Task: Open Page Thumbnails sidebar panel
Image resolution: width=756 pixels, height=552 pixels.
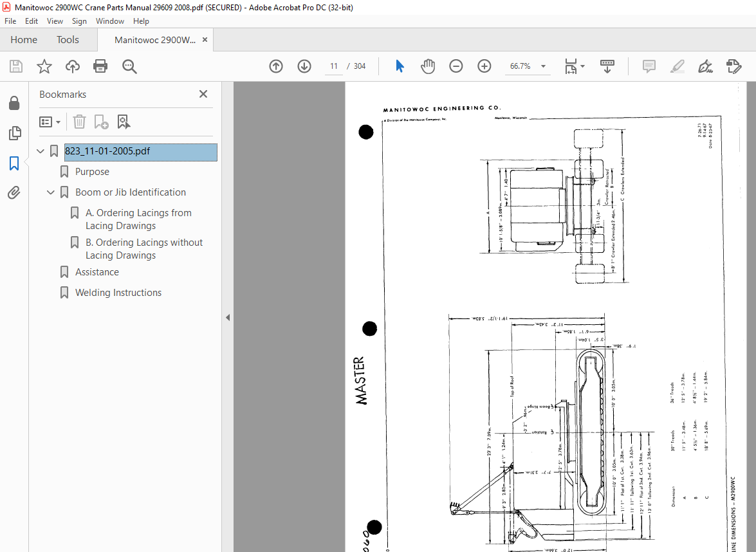Action: pyautogui.click(x=14, y=133)
